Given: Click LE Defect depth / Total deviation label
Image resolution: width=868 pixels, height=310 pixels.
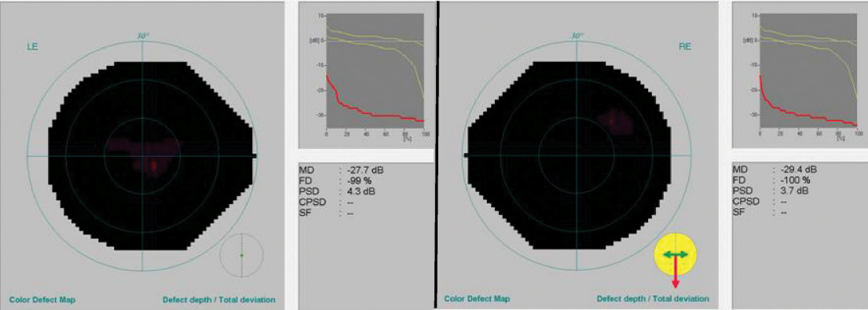Looking at the screenshot, I should [218, 300].
